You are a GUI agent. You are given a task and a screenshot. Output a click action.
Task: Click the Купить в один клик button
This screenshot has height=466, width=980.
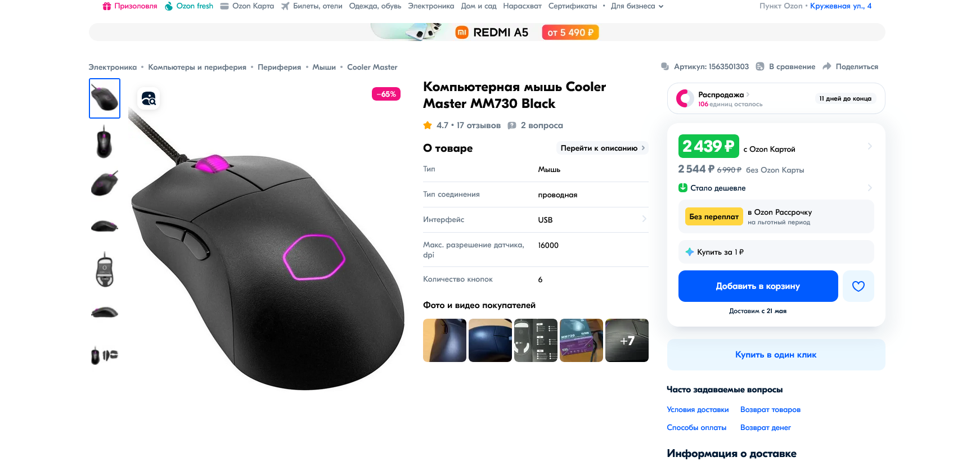[x=776, y=355]
